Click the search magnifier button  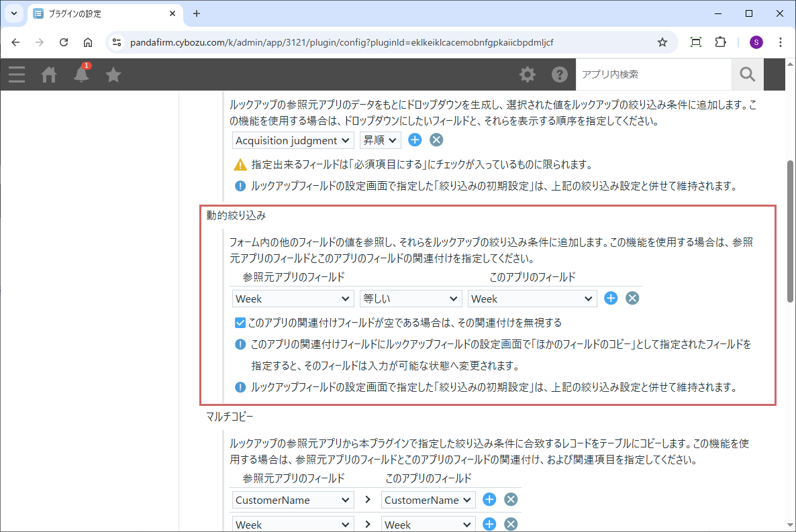pyautogui.click(x=747, y=74)
